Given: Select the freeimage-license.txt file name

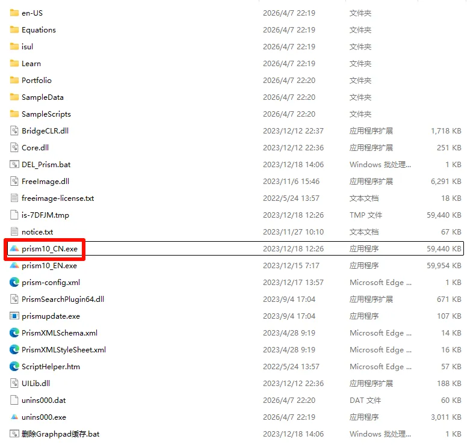Looking at the screenshot, I should [x=58, y=198].
